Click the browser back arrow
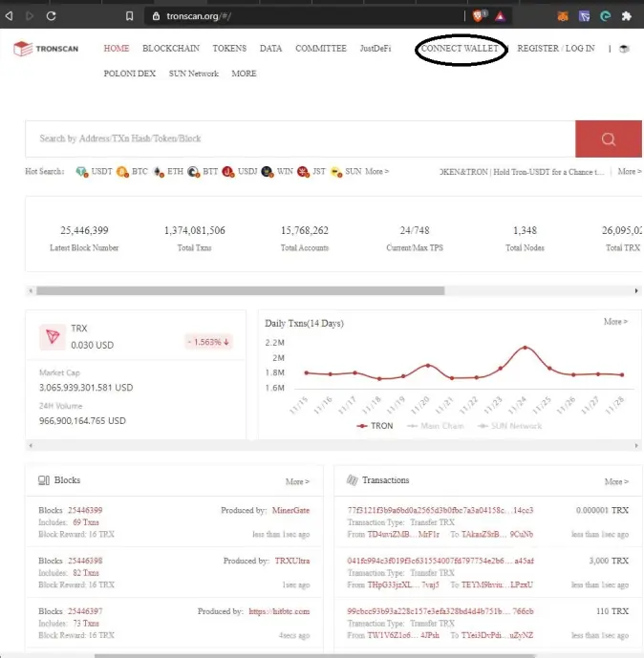Viewport: 644px width, 658px height. [x=9, y=16]
